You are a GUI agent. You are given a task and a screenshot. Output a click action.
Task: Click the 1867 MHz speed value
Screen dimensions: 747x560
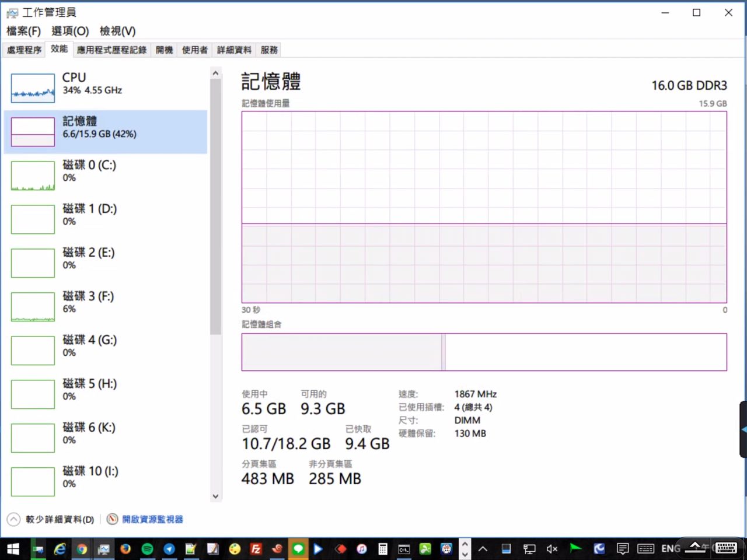coord(476,394)
